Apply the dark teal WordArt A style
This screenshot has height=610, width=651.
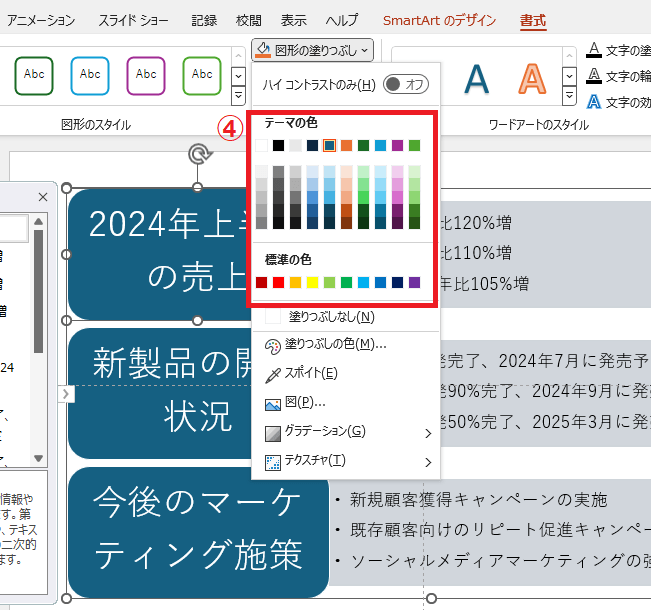tap(476, 79)
